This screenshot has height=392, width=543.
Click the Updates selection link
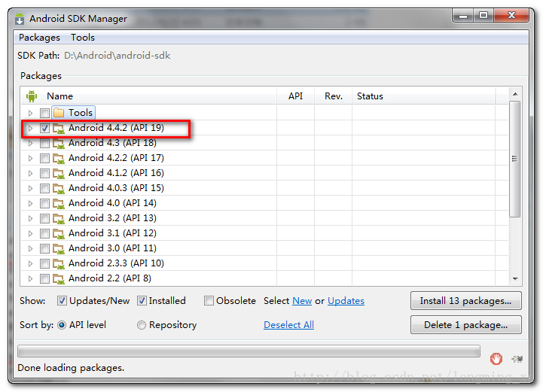click(x=346, y=301)
